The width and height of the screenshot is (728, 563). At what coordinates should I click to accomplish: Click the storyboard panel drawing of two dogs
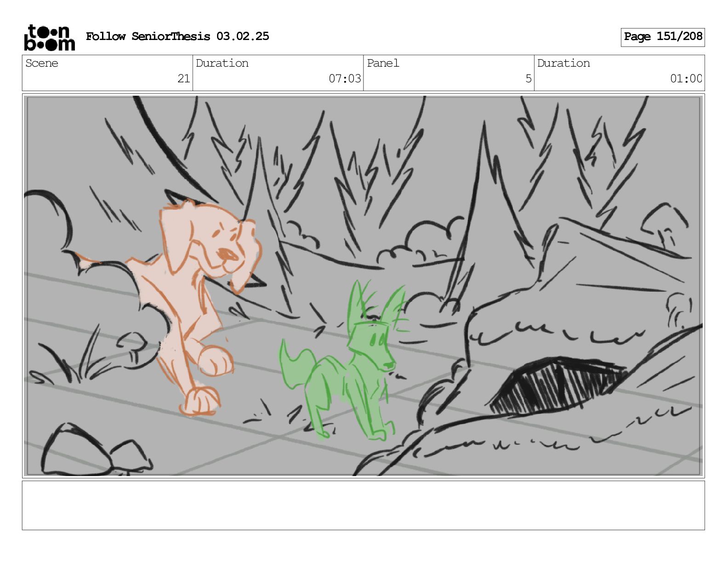tap(363, 286)
